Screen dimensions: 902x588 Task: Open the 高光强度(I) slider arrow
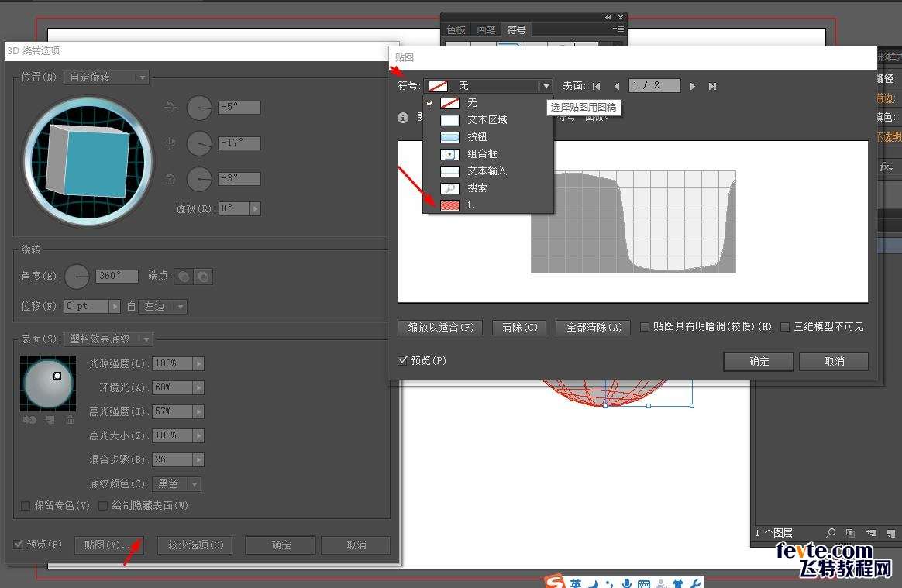198,412
